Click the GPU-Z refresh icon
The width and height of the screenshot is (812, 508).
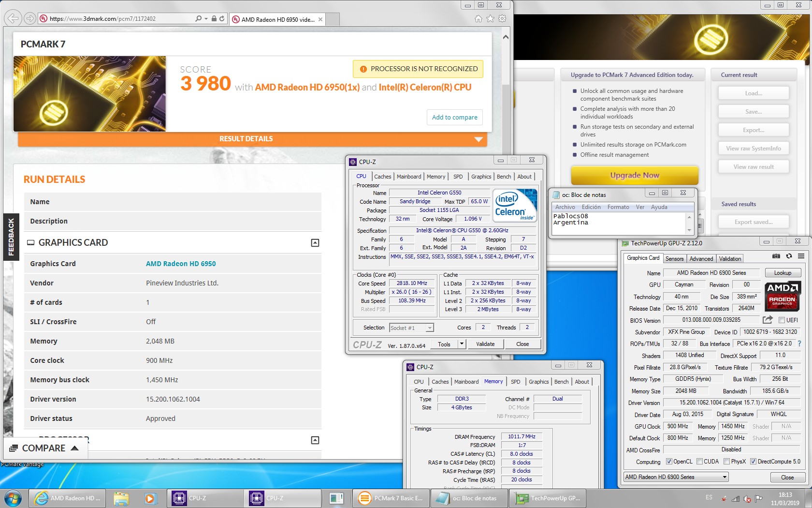click(789, 256)
